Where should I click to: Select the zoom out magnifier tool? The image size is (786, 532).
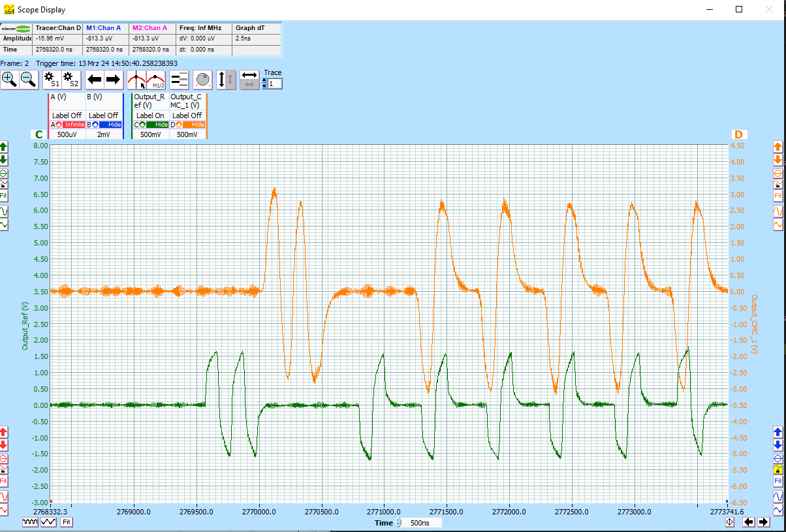click(x=27, y=79)
